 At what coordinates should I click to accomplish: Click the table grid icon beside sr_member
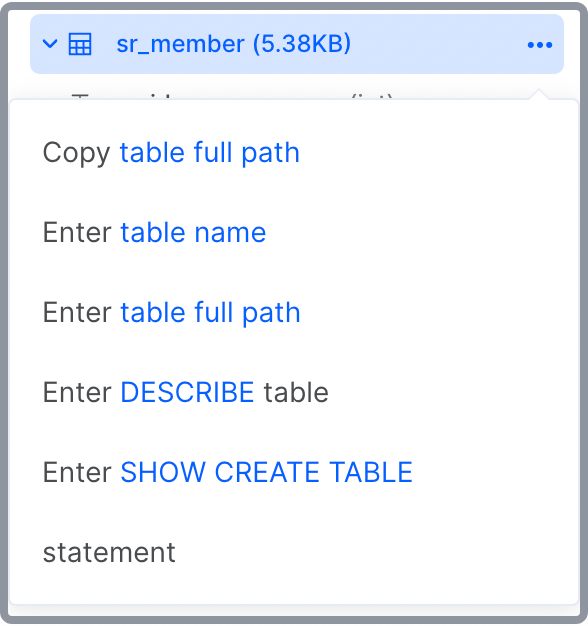(x=80, y=44)
